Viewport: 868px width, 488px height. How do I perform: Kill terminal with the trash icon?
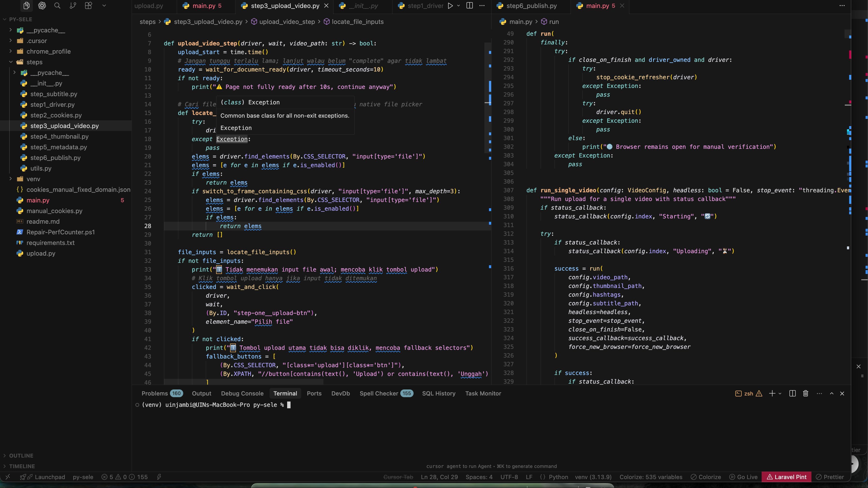[806, 393]
